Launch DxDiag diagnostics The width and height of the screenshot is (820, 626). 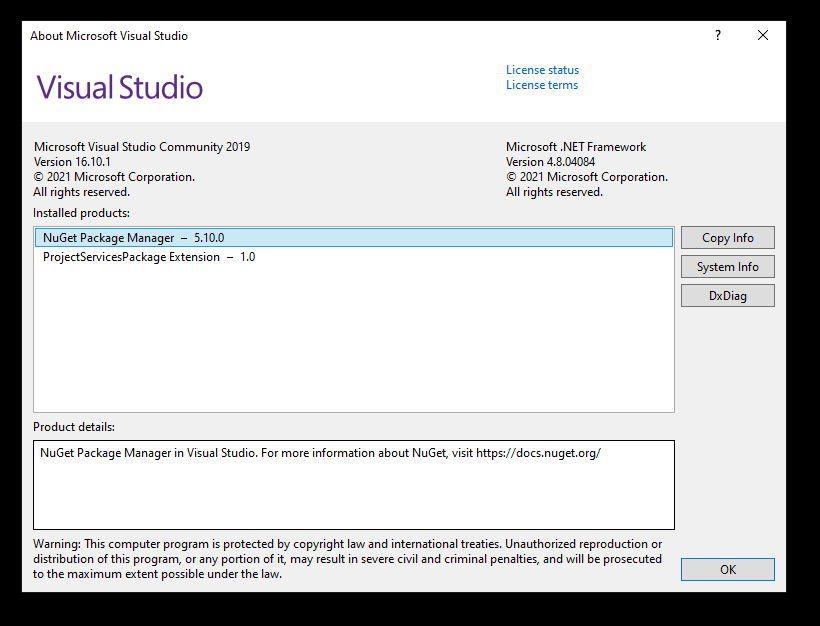click(x=727, y=295)
